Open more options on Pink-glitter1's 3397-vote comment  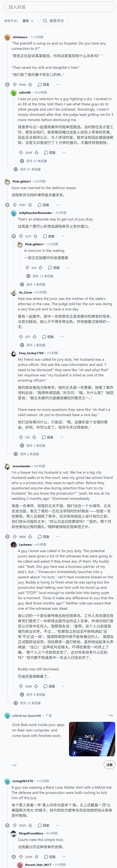[58, 205]
